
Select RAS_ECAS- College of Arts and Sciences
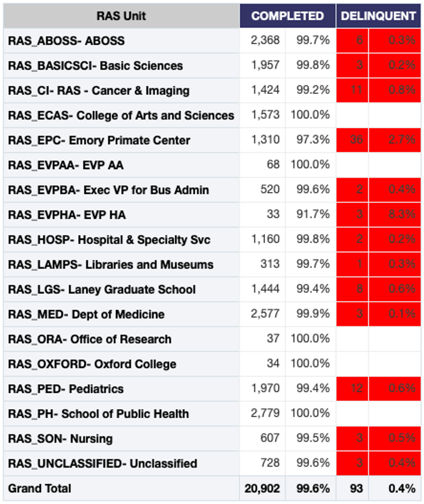click(121, 116)
